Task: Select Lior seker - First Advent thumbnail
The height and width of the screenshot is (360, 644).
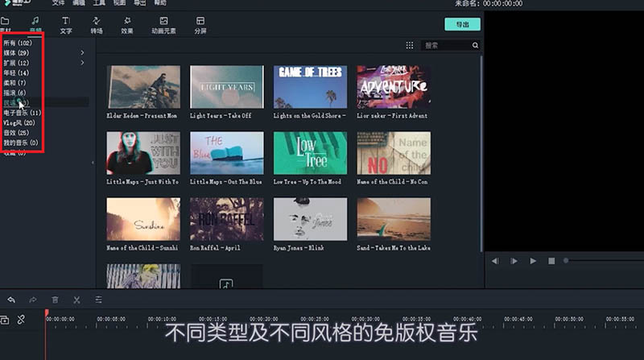Action: pos(394,87)
